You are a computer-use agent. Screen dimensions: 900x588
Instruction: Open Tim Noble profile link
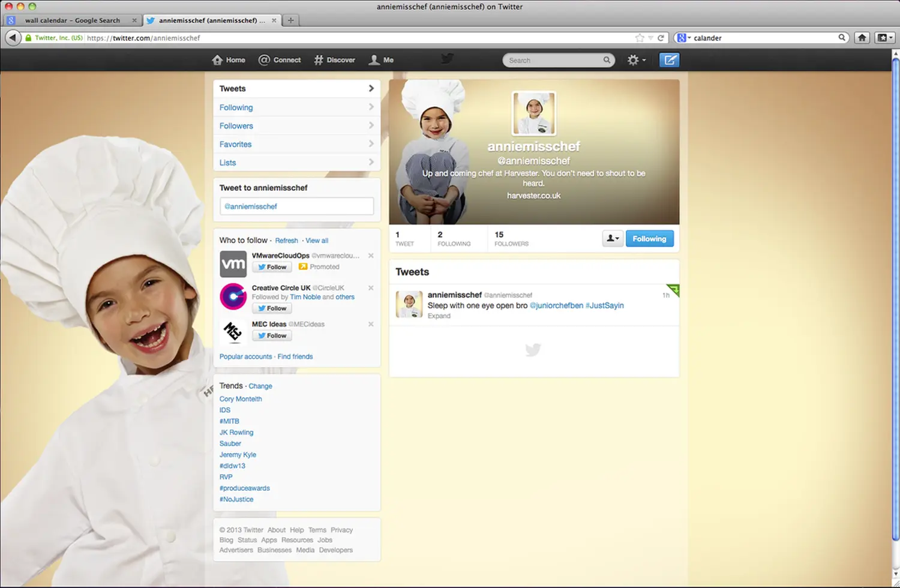point(305,297)
